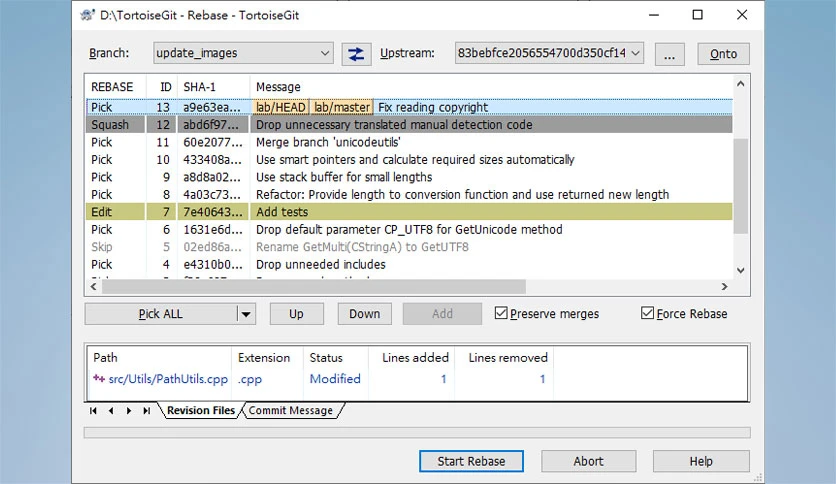Click the commit list scroll left arrow
Viewport: 836px width, 484px height.
click(94, 287)
